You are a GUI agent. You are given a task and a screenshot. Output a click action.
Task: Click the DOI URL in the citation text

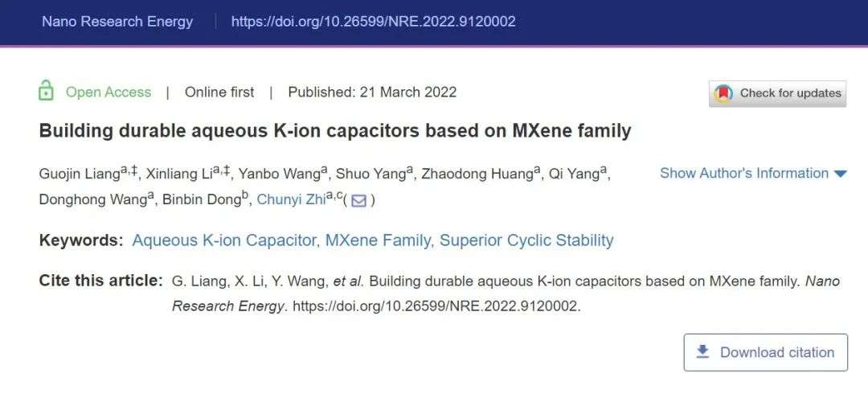point(436,306)
